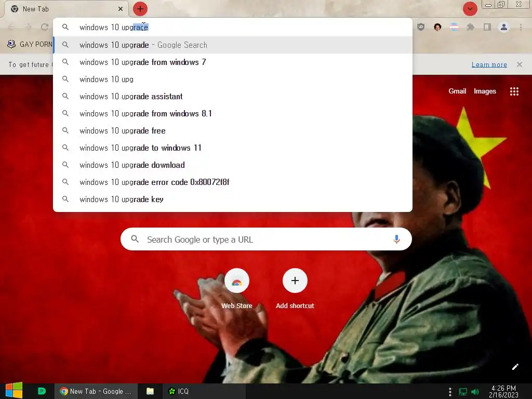The image size is (532, 399).
Task: Choose suggestion 'windows 10 upgrade from windows 7'
Action: [232, 62]
